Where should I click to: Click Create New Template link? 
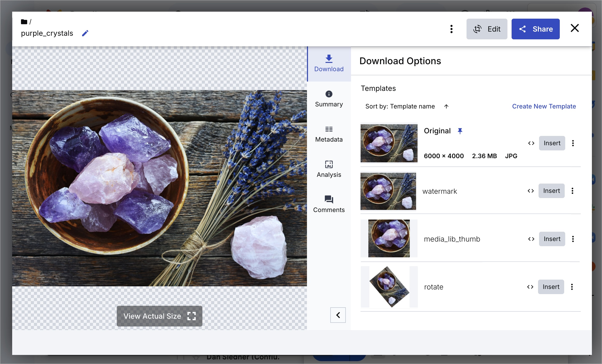tap(544, 106)
